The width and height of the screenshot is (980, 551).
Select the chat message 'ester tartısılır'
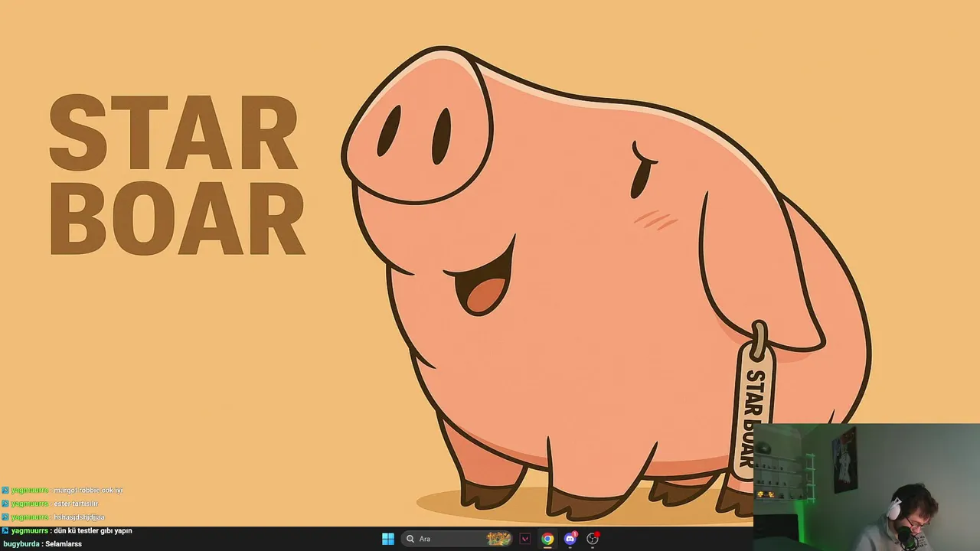[76, 504]
